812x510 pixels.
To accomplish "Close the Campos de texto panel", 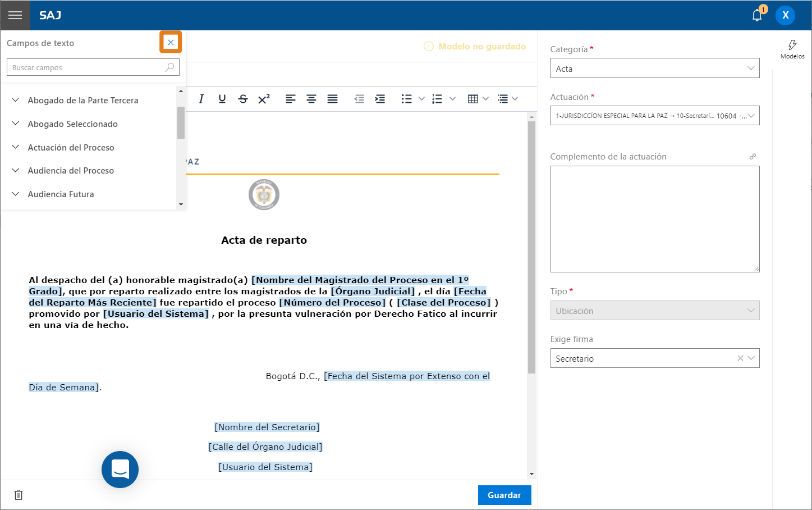I will (171, 42).
